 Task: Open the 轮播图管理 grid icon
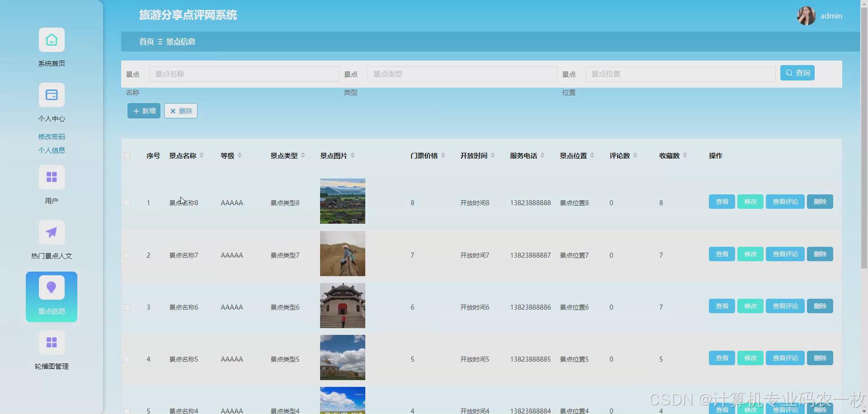(52, 343)
